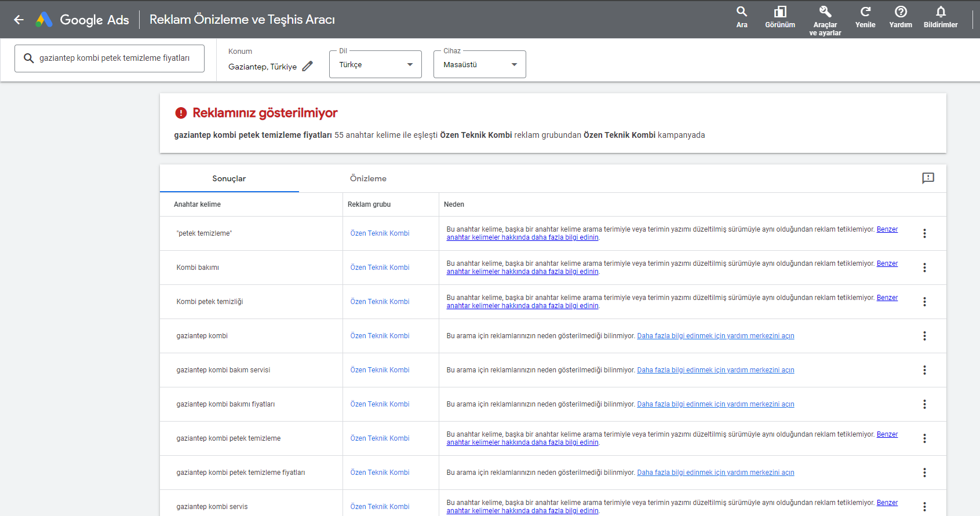Open more options for petek temizleme fiyatları row
This screenshot has height=516, width=980.
[x=924, y=473]
